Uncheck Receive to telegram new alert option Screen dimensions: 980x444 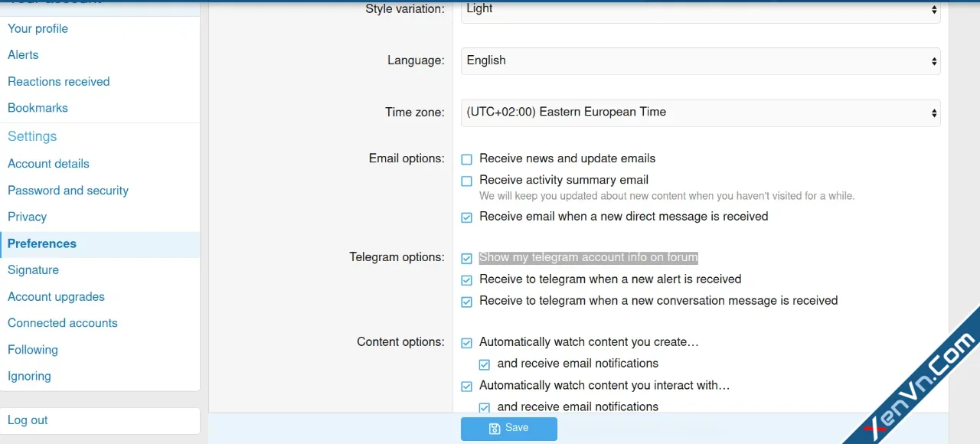click(x=466, y=280)
